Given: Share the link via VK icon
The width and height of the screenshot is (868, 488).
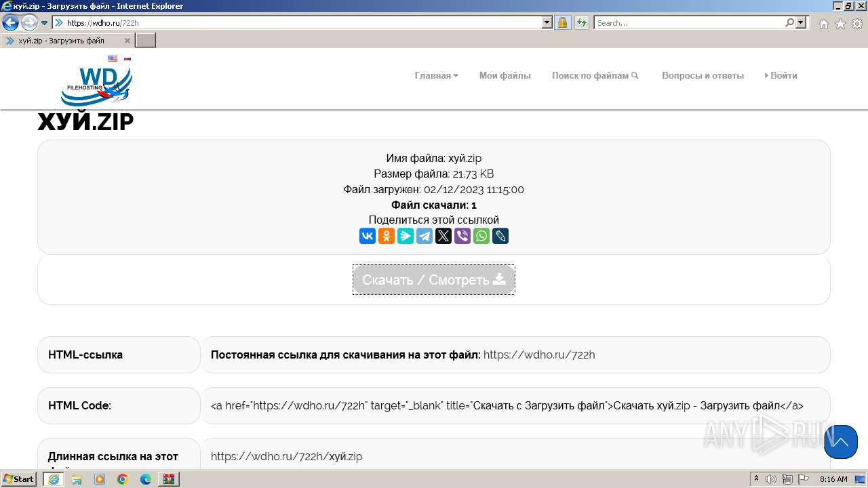Looking at the screenshot, I should click(x=368, y=236).
